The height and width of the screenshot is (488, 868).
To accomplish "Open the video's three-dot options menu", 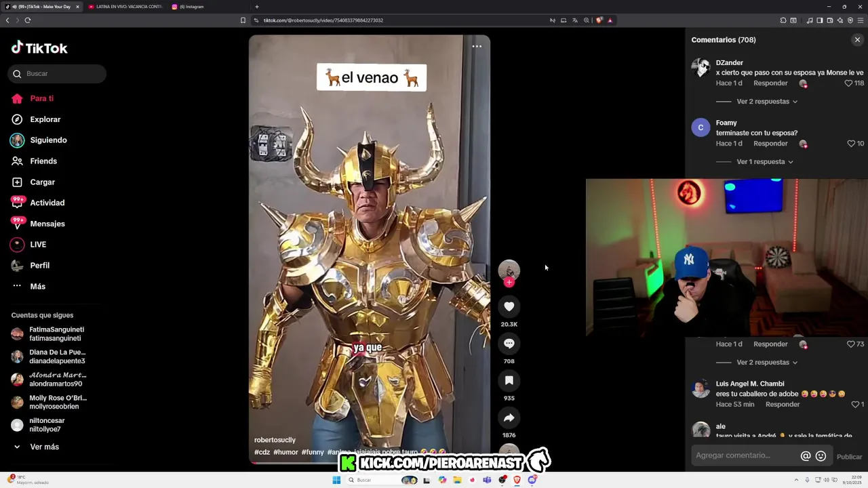I will pyautogui.click(x=477, y=47).
